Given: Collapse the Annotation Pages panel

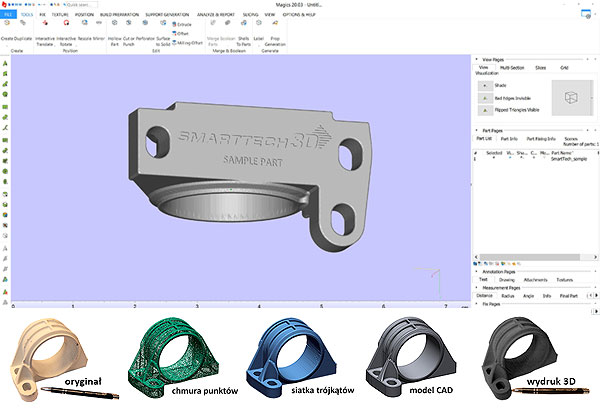Looking at the screenshot, I should [476, 271].
